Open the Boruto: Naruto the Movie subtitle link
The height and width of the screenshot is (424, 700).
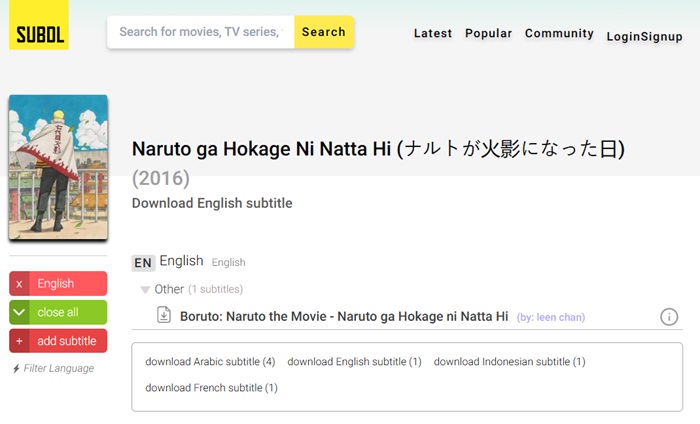(344, 316)
